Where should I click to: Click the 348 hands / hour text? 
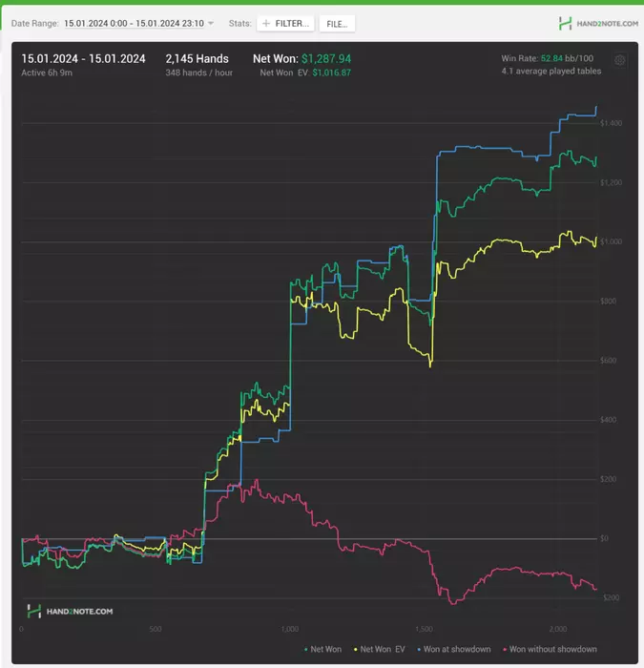coord(198,73)
